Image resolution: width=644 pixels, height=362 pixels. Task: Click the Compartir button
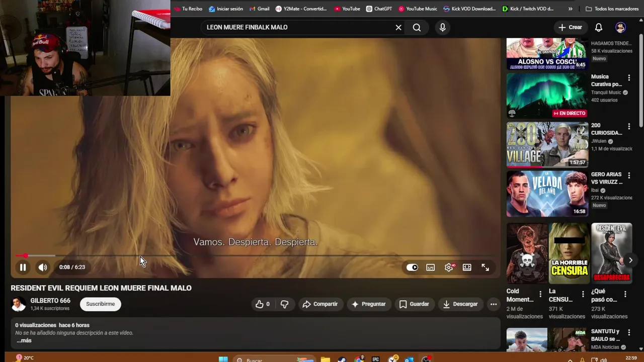tap(320, 304)
